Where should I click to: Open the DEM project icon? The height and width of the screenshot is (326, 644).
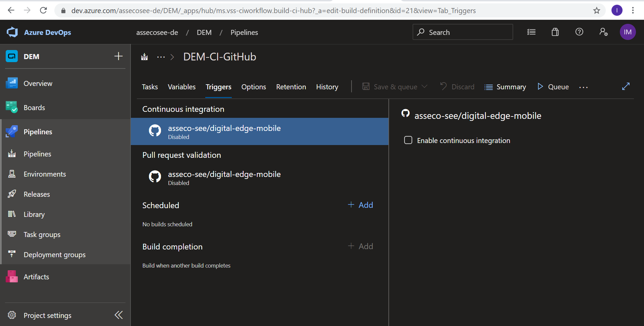click(12, 56)
